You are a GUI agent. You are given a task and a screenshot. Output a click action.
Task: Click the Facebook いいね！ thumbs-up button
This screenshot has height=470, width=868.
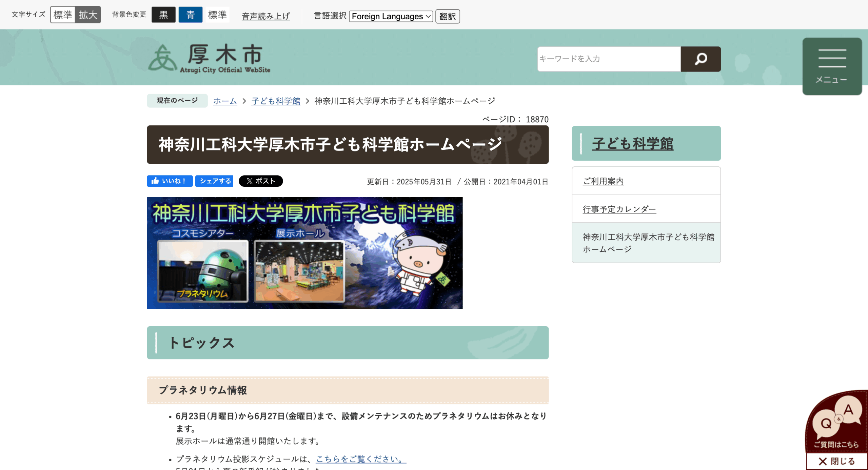coord(170,181)
